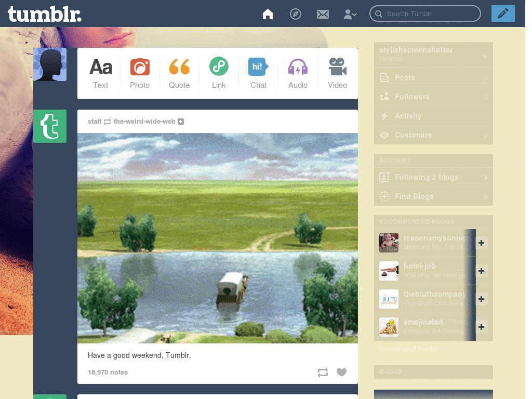Click Explore all of Tumblr
Image resolution: width=532 pixels, height=399 pixels.
408,349
